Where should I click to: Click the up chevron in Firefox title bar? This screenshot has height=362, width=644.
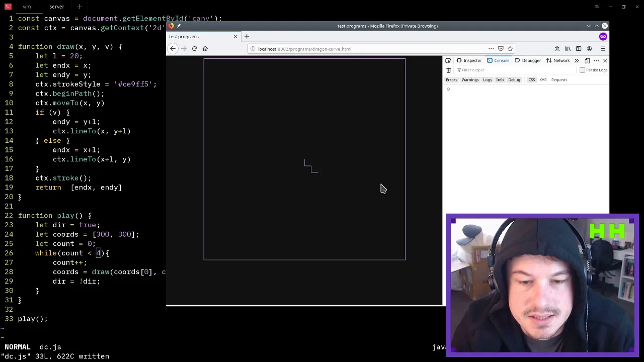pos(597,26)
